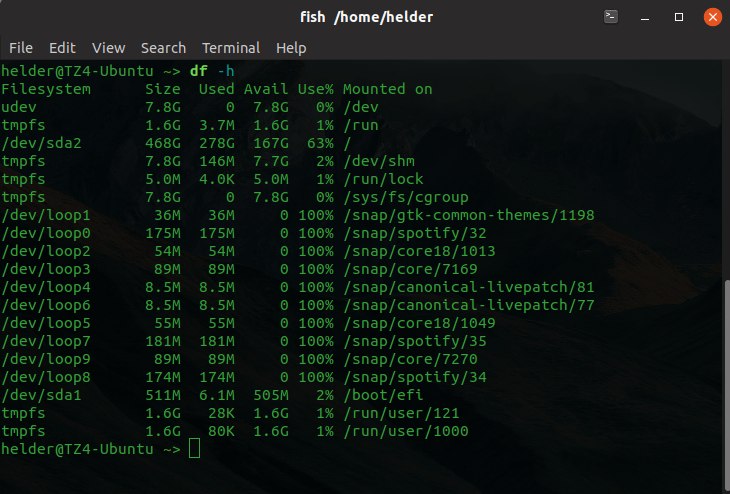Click the '63%' usage value
Screen dimensions: 730x494
pyautogui.click(x=320, y=143)
